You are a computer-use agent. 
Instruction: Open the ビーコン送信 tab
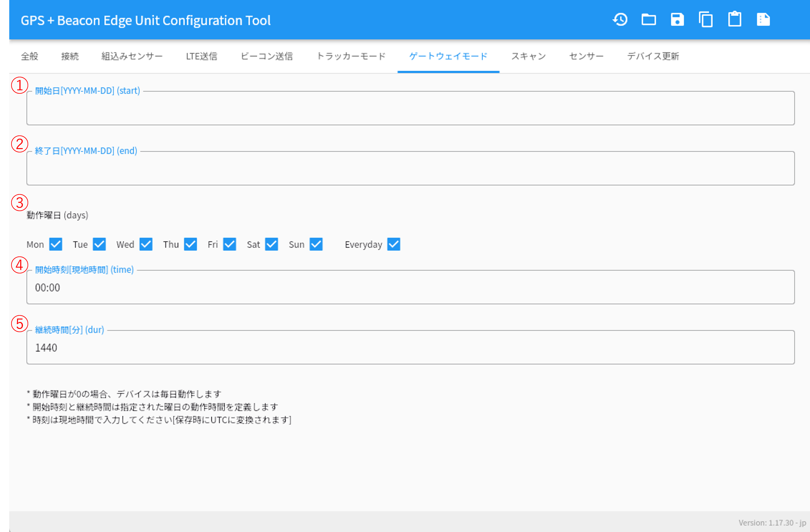[267, 56]
